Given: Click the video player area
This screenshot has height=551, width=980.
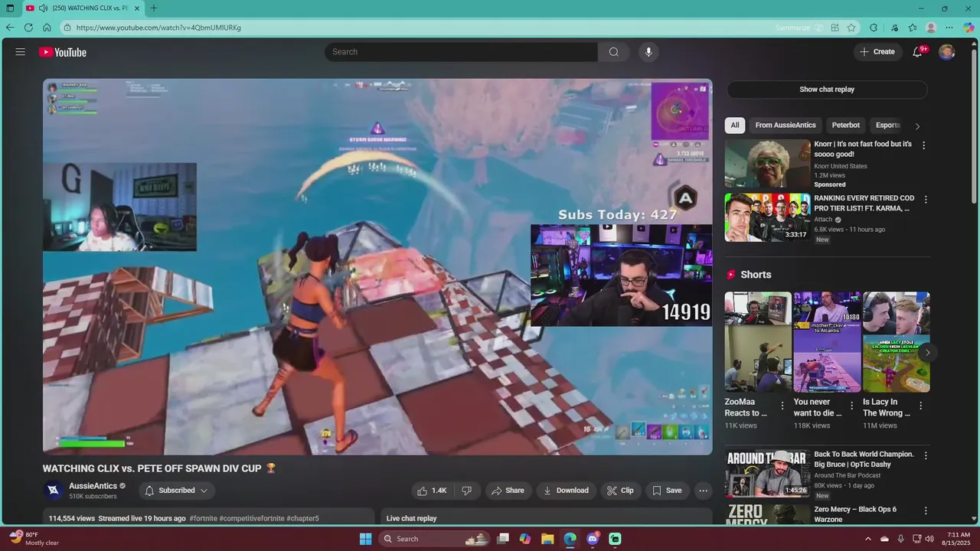Looking at the screenshot, I should pyautogui.click(x=377, y=267).
